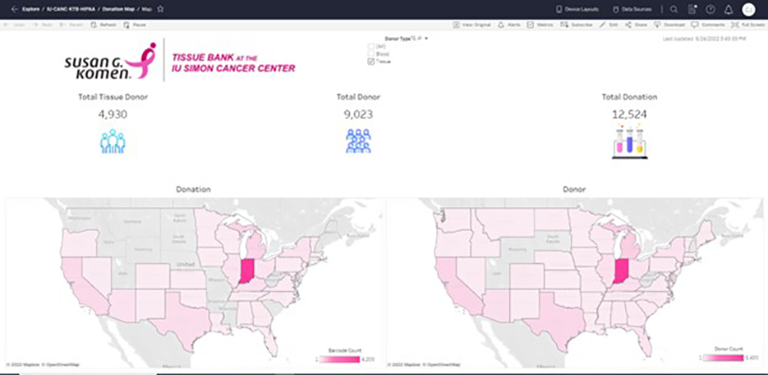Viewport: 768px width, 375px height.
Task: Open the Device Layouts option
Action: pos(576,9)
